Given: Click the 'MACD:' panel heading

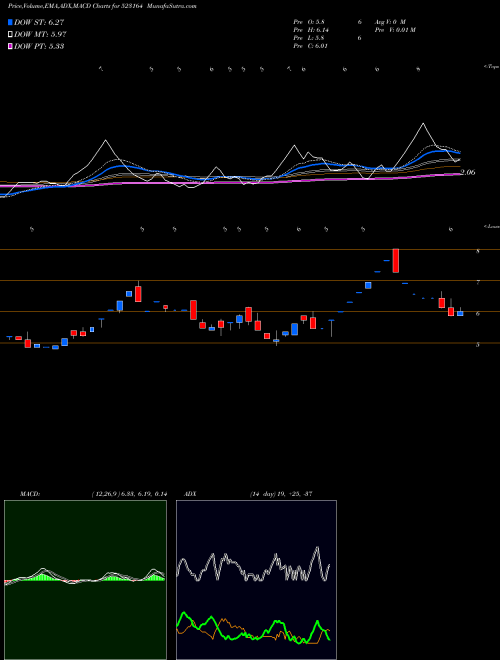Looking at the screenshot, I should [29, 494].
